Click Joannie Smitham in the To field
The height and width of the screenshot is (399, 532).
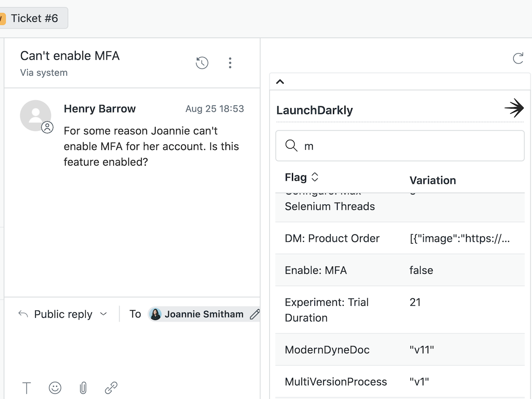(204, 314)
